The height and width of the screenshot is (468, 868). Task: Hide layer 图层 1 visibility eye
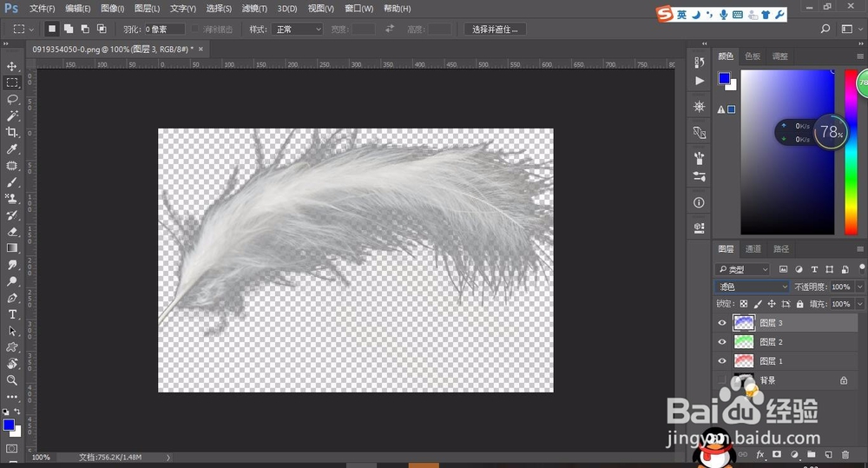[x=722, y=361]
